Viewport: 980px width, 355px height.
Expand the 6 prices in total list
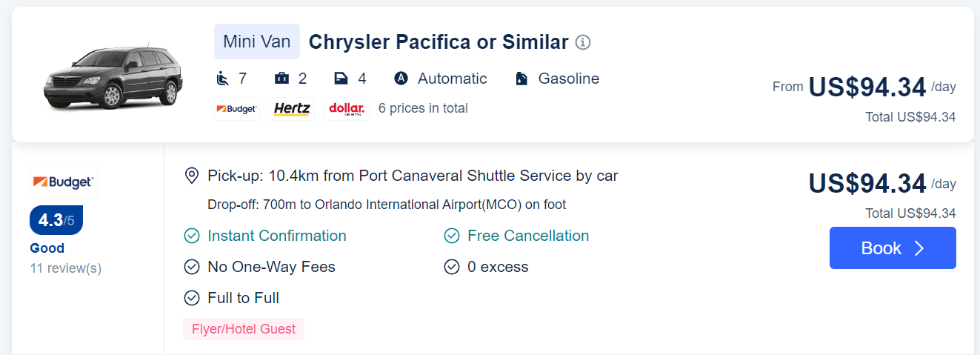(x=423, y=108)
